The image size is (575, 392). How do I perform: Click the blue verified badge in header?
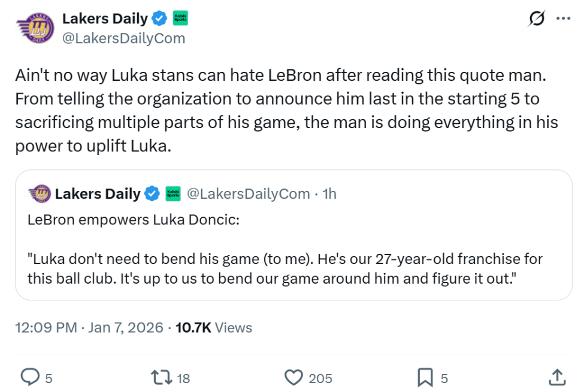pos(159,19)
